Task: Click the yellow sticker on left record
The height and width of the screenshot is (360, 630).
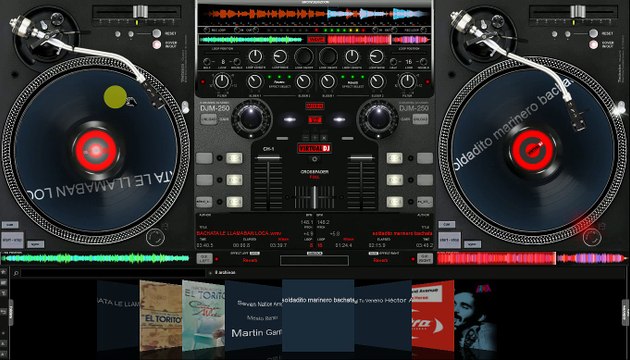Action: click(115, 97)
